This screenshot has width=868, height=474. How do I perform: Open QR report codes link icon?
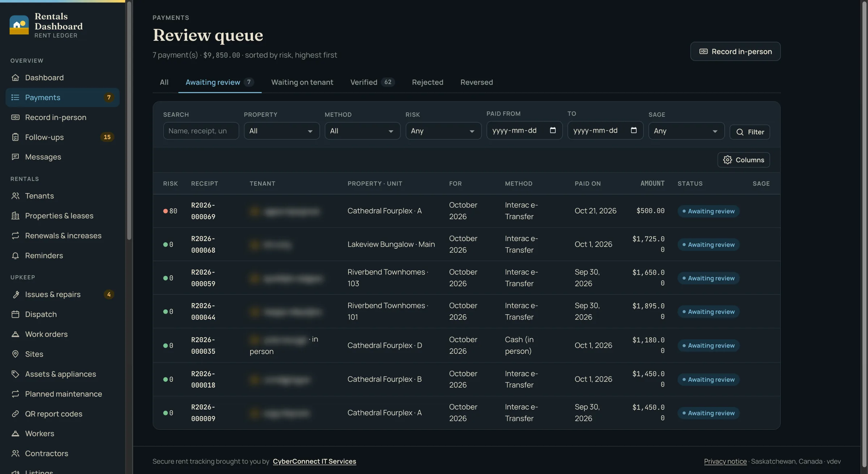[x=15, y=414]
